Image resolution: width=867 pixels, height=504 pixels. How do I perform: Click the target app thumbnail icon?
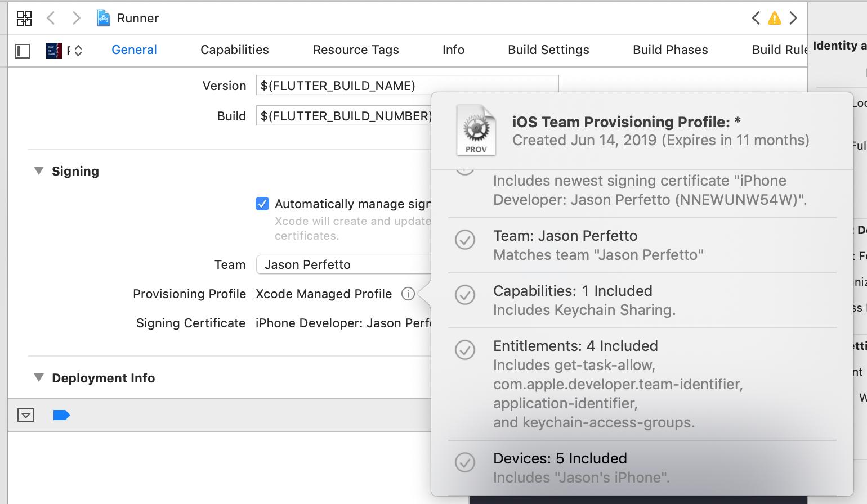click(53, 51)
